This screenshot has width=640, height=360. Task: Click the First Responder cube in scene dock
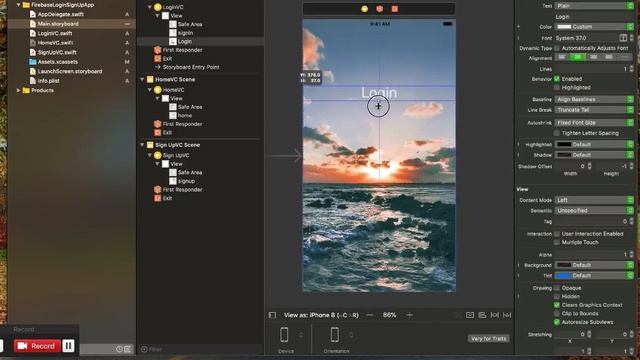click(380, 9)
